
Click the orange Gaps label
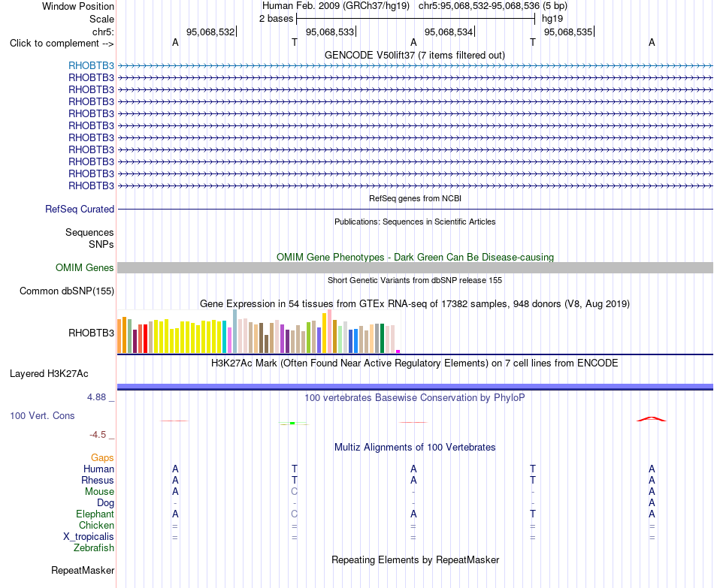[102, 457]
